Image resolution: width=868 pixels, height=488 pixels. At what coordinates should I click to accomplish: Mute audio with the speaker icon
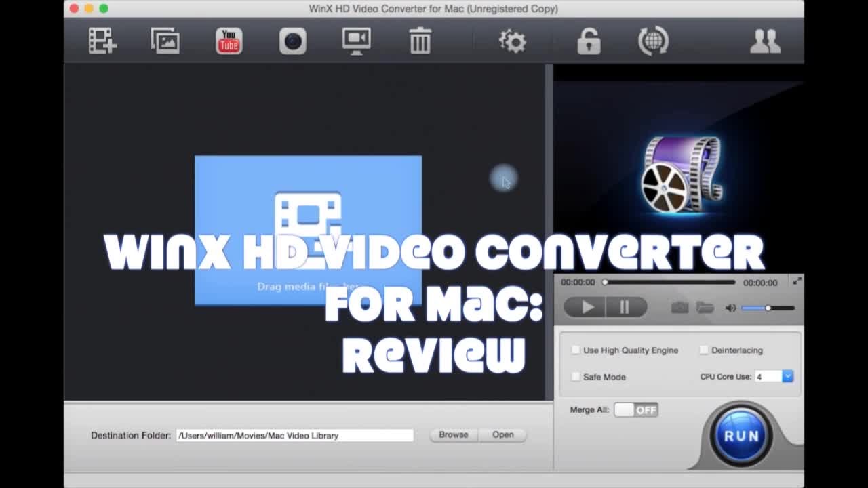click(730, 308)
